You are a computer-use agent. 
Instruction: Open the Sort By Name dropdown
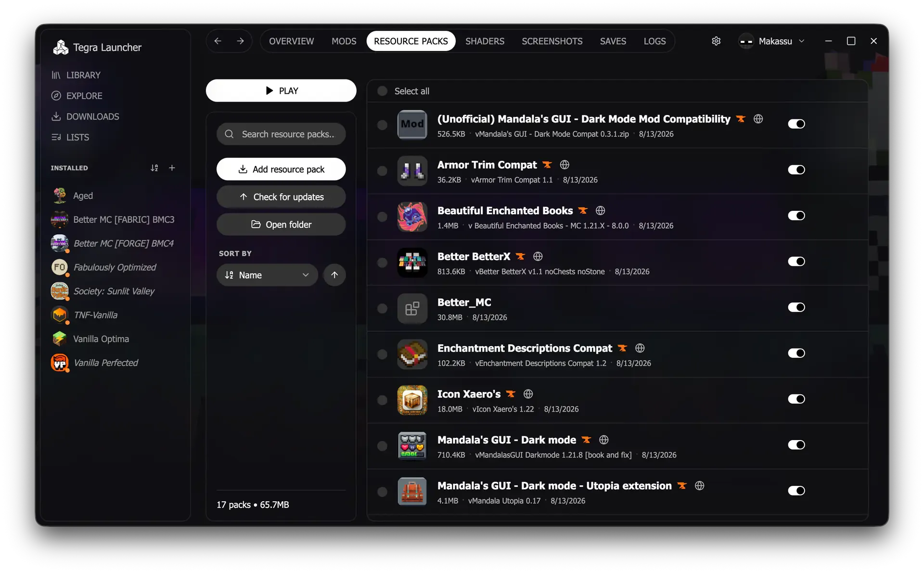267,275
